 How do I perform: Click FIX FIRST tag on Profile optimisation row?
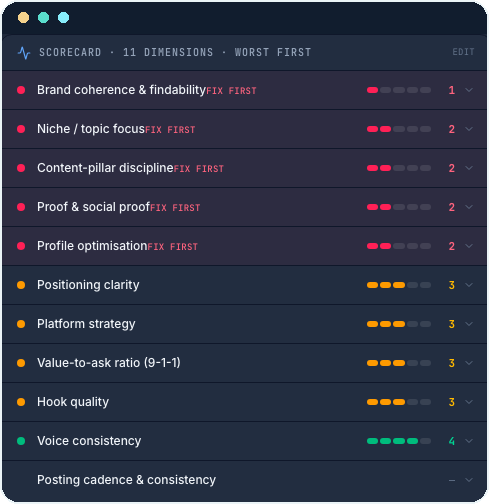click(x=173, y=247)
